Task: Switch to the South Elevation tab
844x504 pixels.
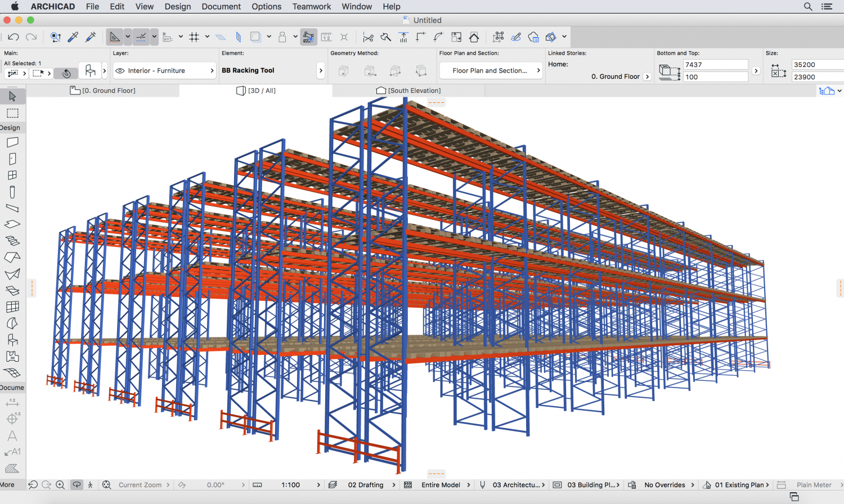Action: click(x=409, y=91)
